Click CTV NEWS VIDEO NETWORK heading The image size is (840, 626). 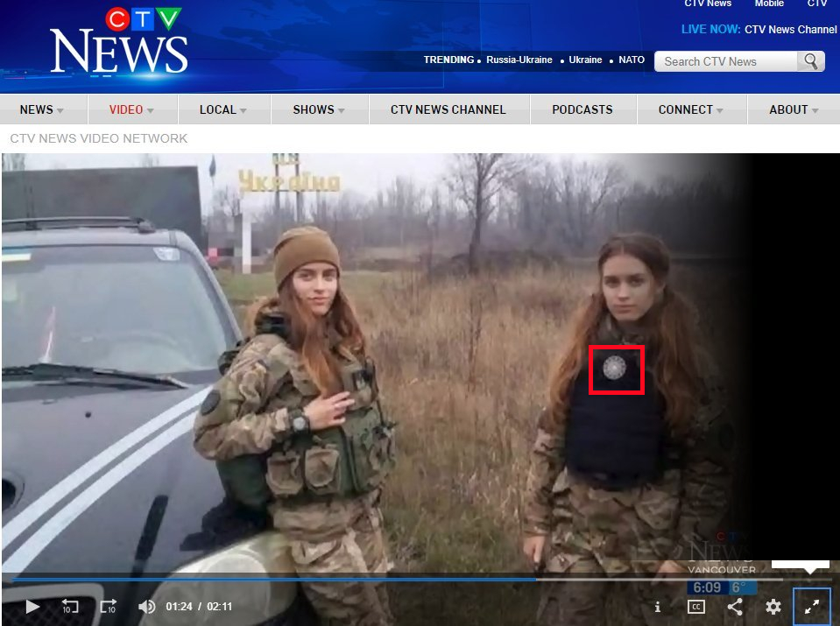tap(99, 138)
